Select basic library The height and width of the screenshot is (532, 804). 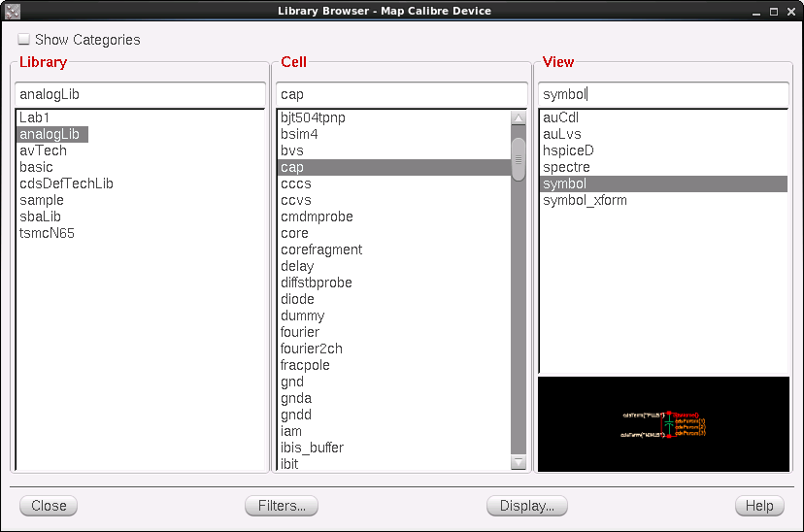point(36,167)
